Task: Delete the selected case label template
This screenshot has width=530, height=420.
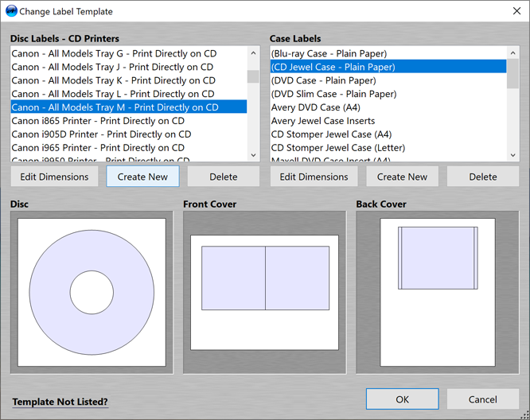Action: [482, 177]
